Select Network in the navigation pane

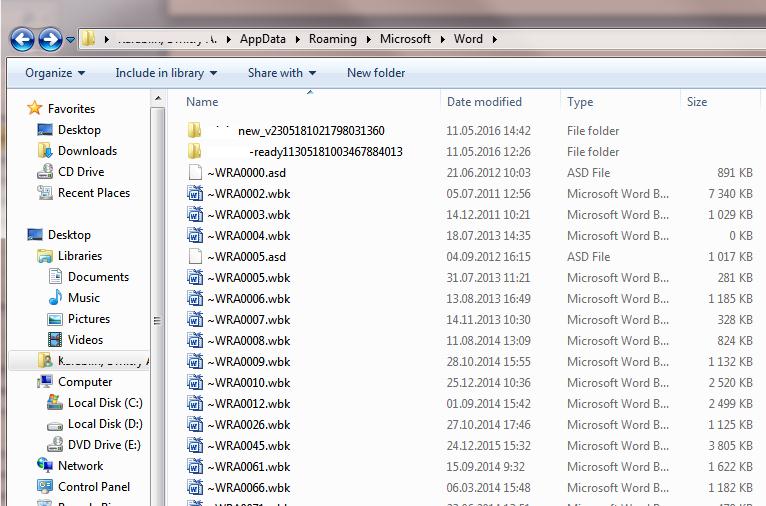[80, 466]
